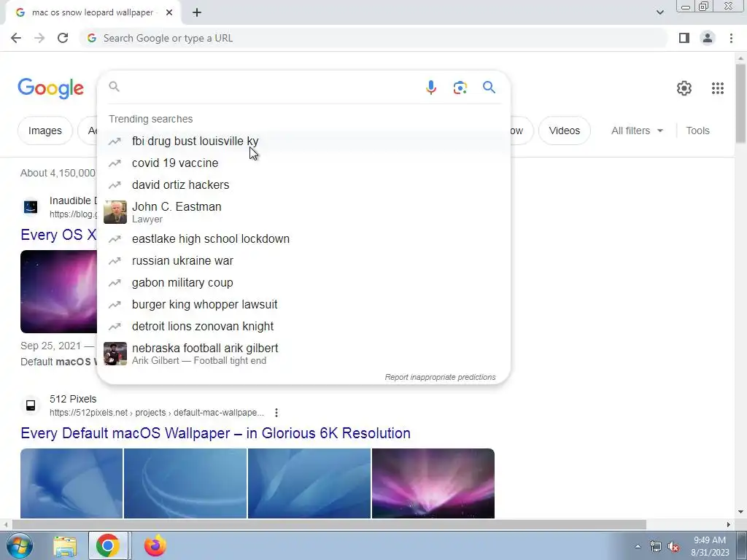Choose suggestion david ortiz hackers
Viewport: 747px width, 560px height.
303,184
